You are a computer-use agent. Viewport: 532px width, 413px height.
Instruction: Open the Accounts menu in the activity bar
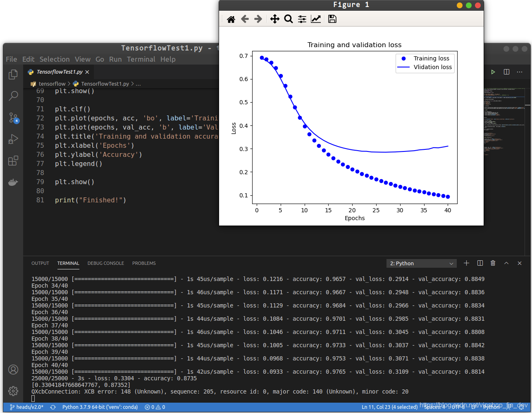[13, 370]
